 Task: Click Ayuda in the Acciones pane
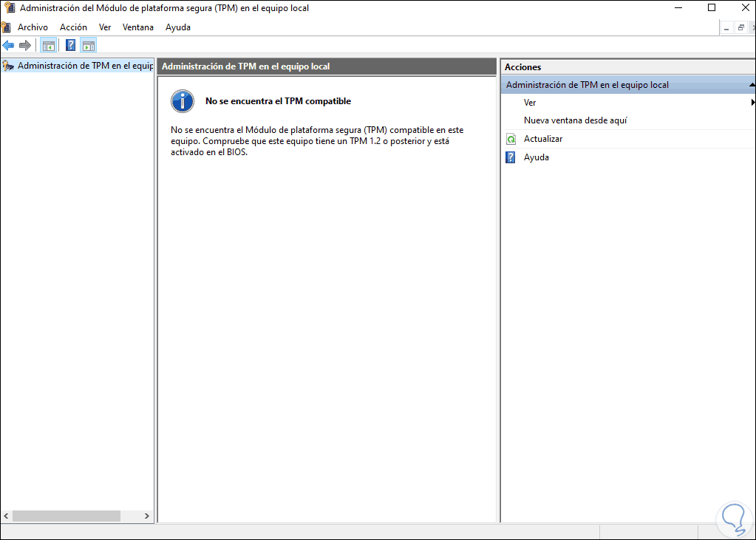(x=536, y=157)
